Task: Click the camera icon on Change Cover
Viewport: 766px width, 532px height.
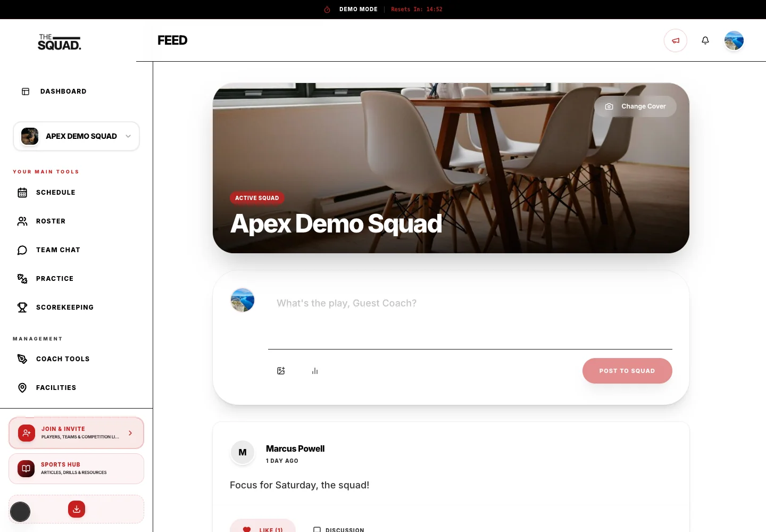Action: click(x=609, y=106)
